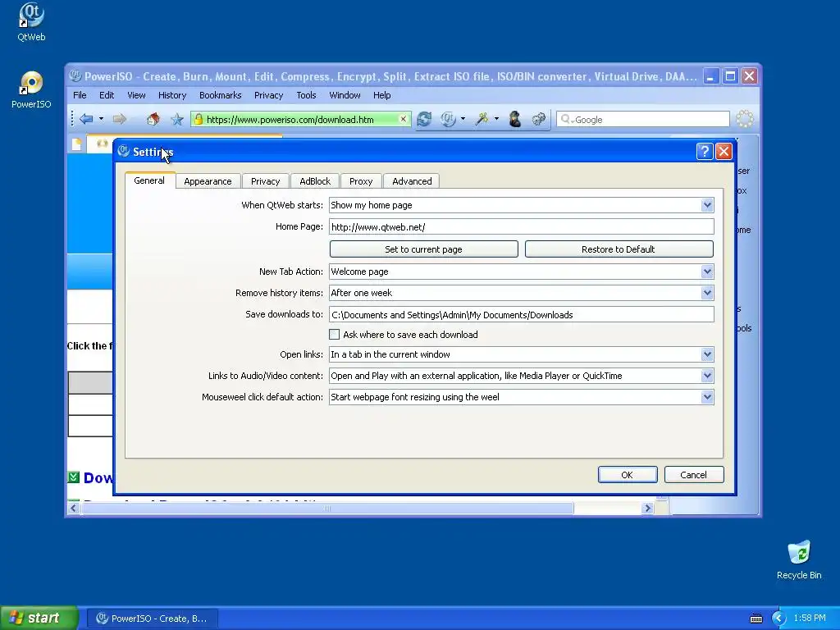The image size is (840, 630).
Task: Open the Tools menu
Action: click(306, 95)
